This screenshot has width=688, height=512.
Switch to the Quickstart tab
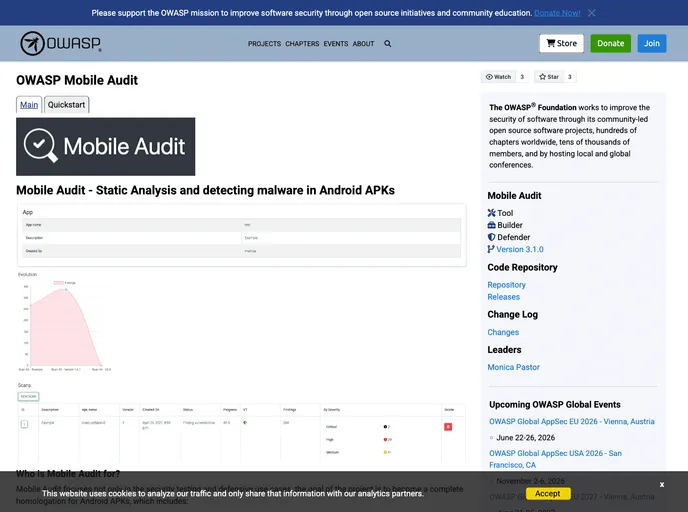point(66,105)
